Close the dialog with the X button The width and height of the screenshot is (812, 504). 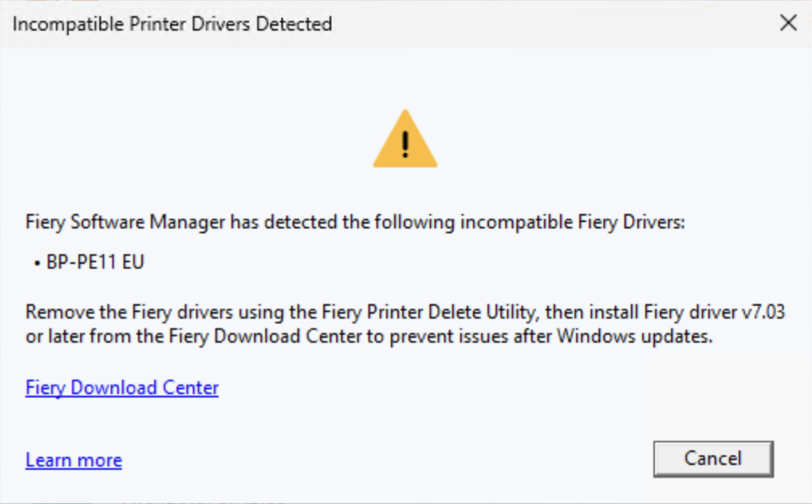tap(788, 24)
